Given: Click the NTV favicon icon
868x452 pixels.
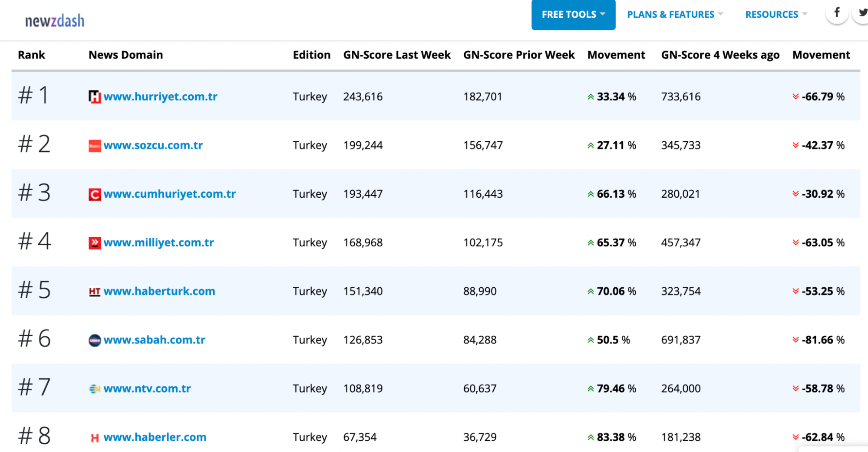Looking at the screenshot, I should tap(95, 389).
